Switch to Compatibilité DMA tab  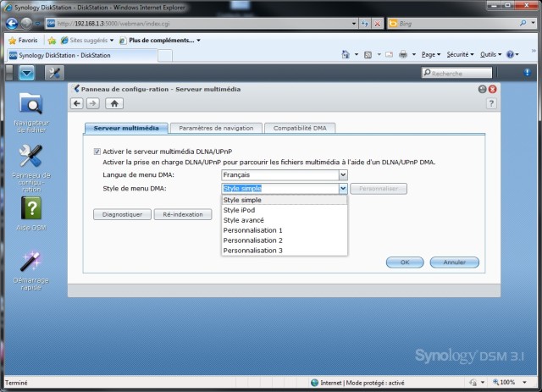(300, 128)
